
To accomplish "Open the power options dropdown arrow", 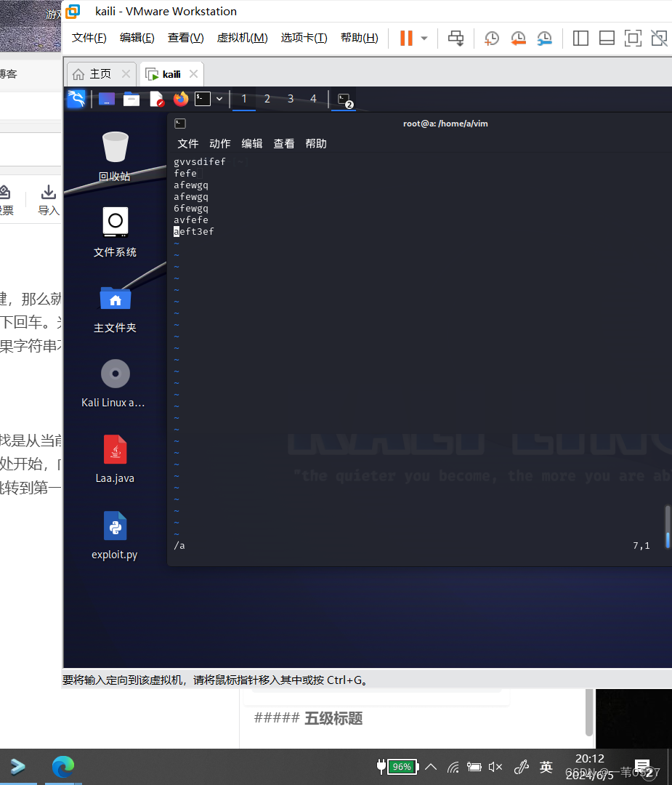I will coord(424,38).
